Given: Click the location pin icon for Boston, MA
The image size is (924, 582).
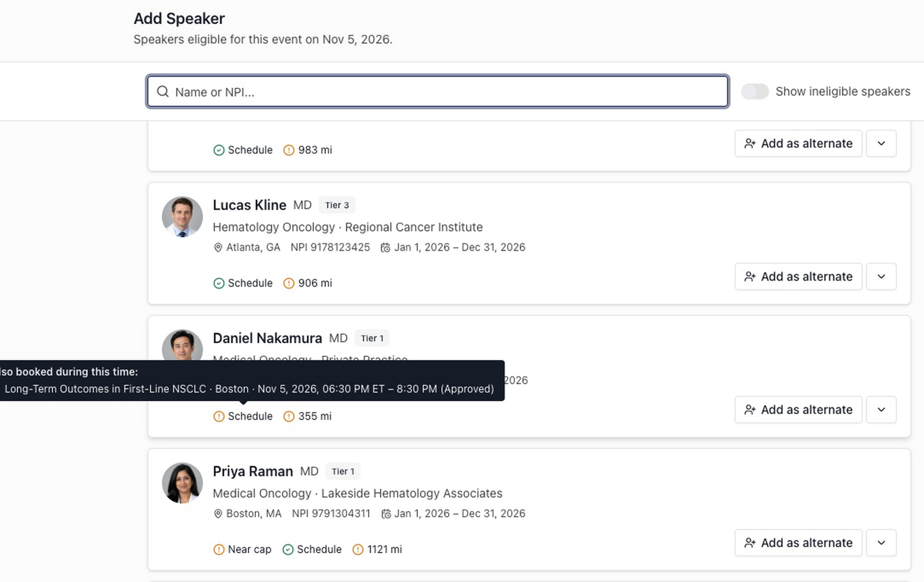Looking at the screenshot, I should [218, 514].
